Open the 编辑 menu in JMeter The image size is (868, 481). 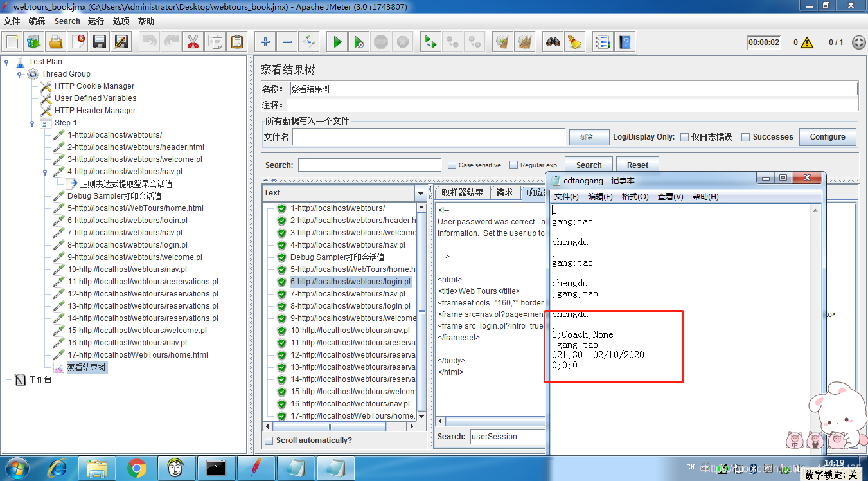(x=37, y=21)
